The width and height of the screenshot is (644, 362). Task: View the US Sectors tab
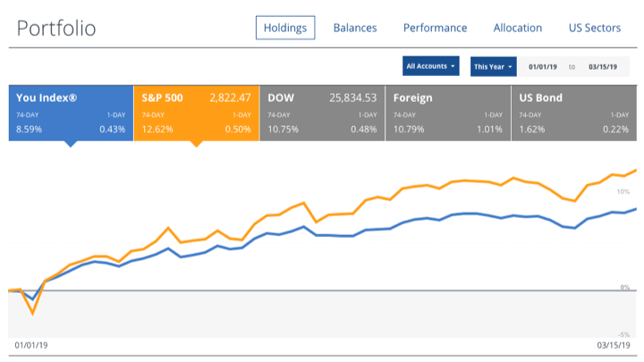[x=595, y=28]
